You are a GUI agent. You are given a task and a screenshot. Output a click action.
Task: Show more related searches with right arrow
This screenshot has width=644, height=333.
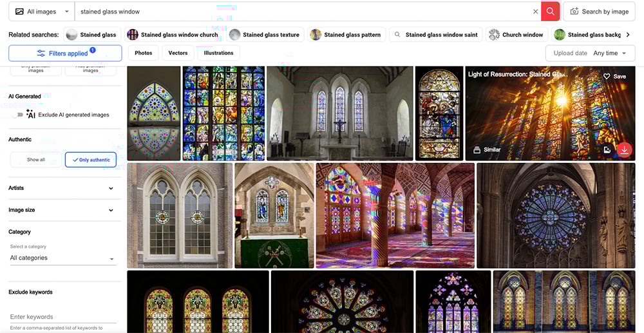(627, 35)
